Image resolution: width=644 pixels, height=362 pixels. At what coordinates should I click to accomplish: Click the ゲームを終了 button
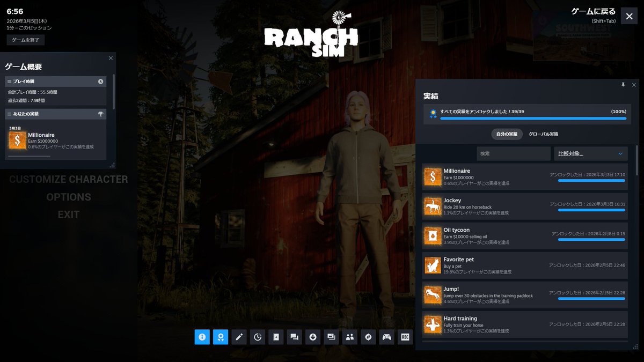click(x=26, y=40)
